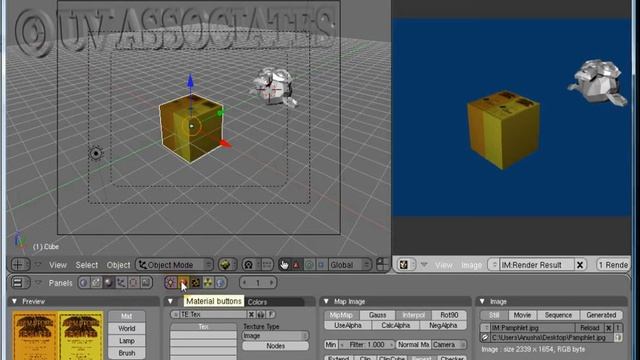Toggle the 3D manipulator hand button

point(284,265)
